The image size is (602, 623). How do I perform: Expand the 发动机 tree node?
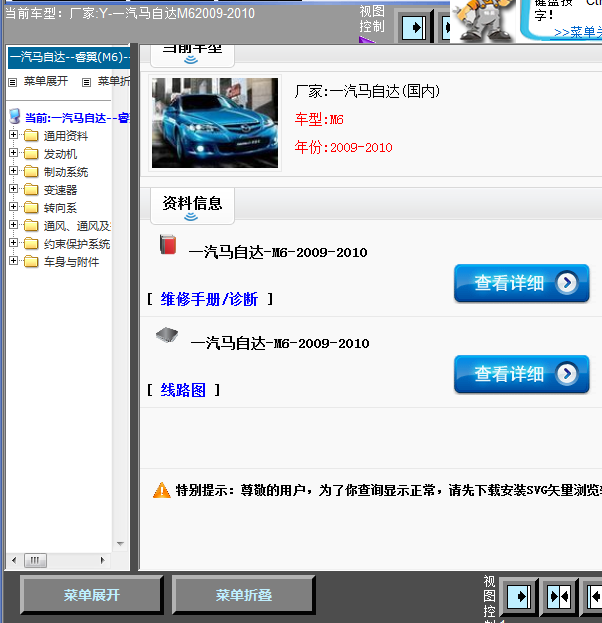[x=14, y=153]
